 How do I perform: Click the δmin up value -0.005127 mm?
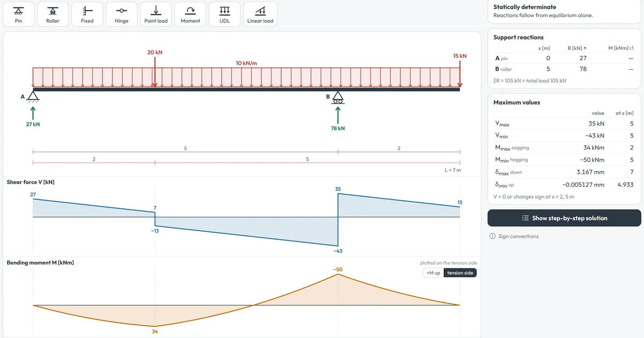coord(584,185)
